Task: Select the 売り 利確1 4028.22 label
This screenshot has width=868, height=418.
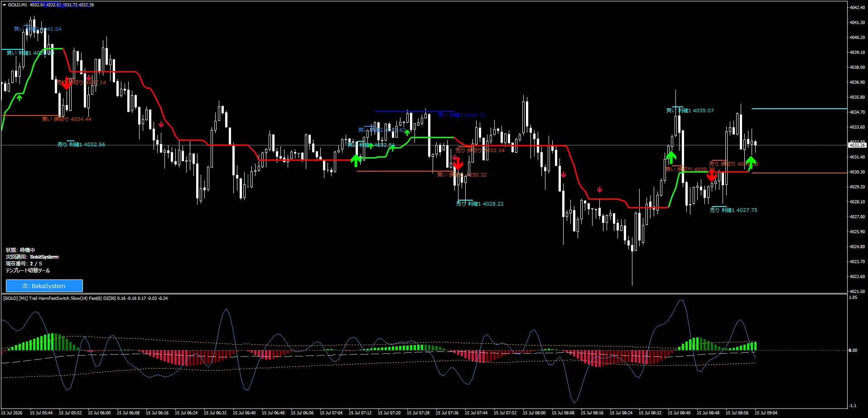Action: (480, 204)
